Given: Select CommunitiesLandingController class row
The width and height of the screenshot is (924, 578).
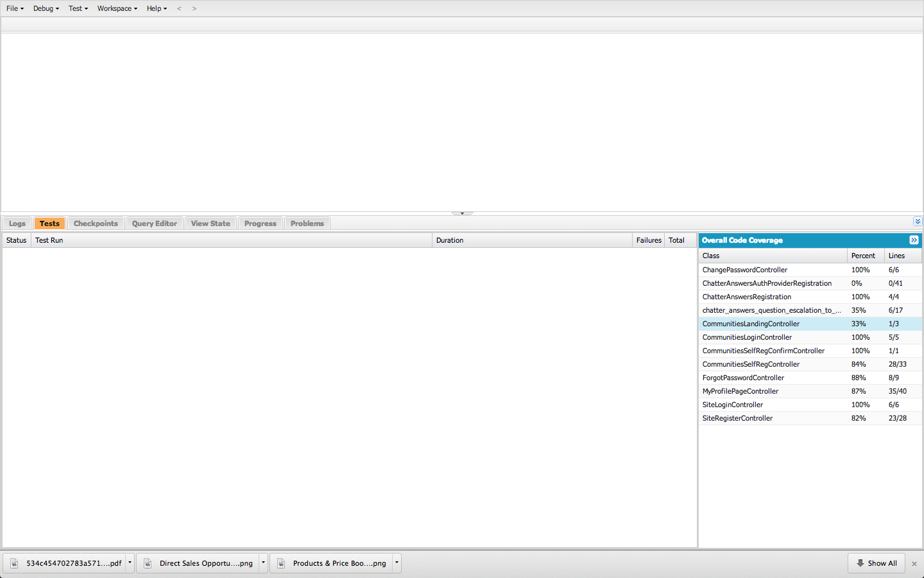Looking at the screenshot, I should 810,324.
